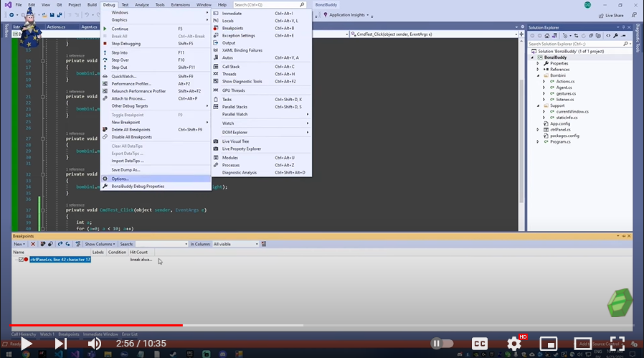Screen dimensions: 644x358
Task: Click the Hit Count column header
Action: [139, 253]
